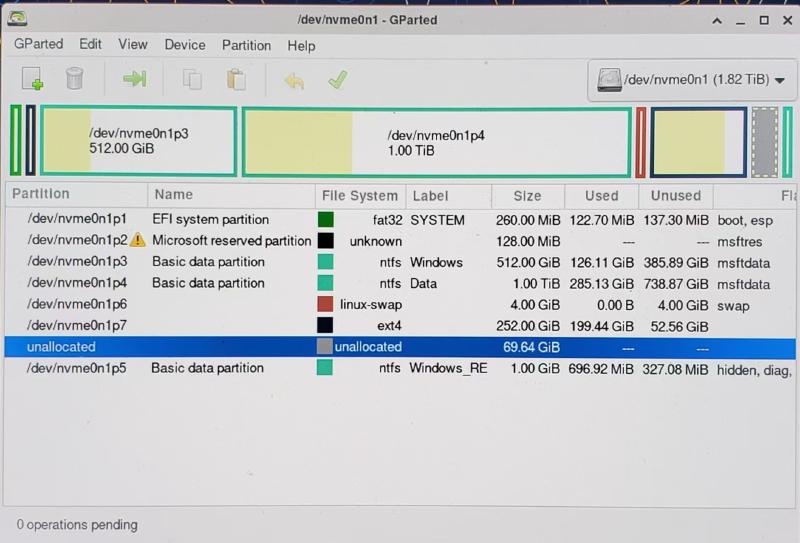Click the File System column header

(x=360, y=196)
